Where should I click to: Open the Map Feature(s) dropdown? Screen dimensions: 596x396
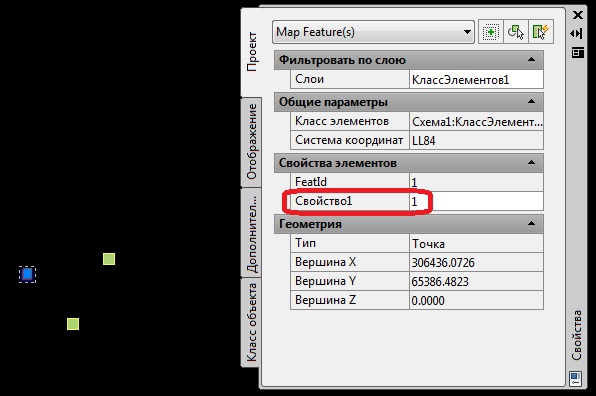pos(373,32)
